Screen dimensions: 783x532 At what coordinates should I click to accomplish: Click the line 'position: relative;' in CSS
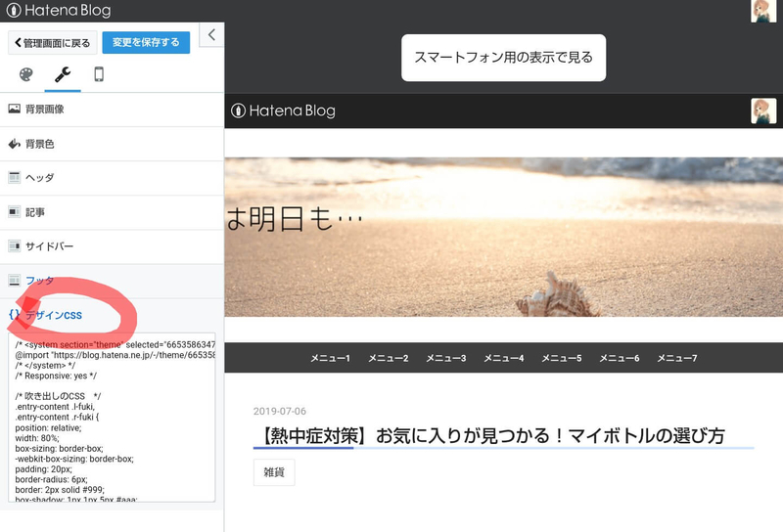click(48, 428)
